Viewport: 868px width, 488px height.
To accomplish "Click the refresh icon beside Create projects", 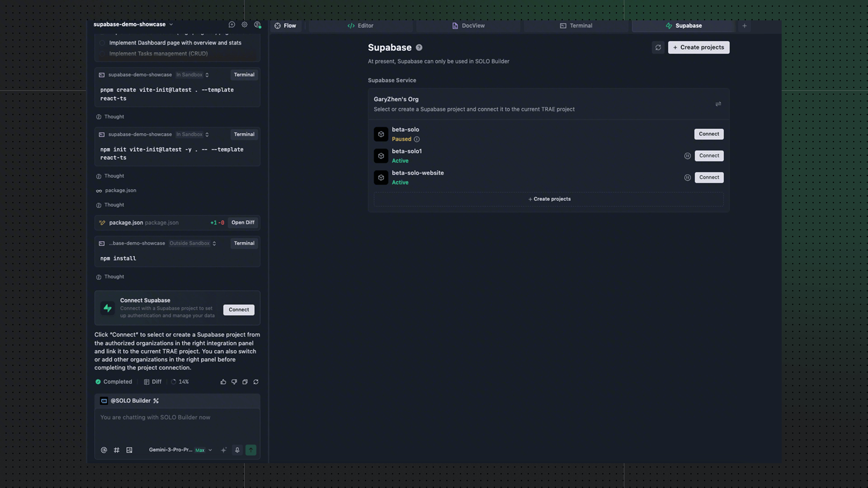I will 658,47.
